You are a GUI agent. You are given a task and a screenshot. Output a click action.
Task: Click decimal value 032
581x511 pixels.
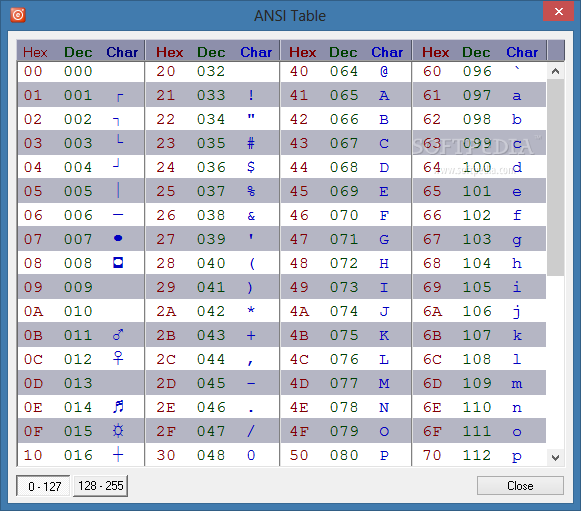click(x=211, y=71)
